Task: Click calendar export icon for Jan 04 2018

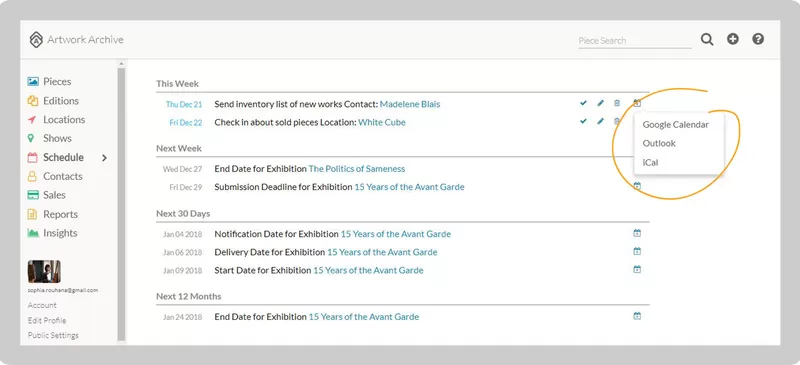Action: click(x=637, y=233)
